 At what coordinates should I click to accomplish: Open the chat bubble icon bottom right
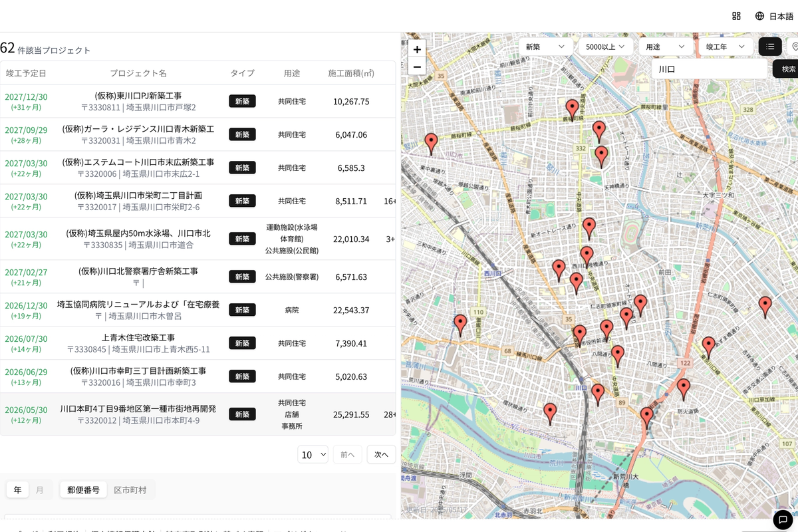782,519
